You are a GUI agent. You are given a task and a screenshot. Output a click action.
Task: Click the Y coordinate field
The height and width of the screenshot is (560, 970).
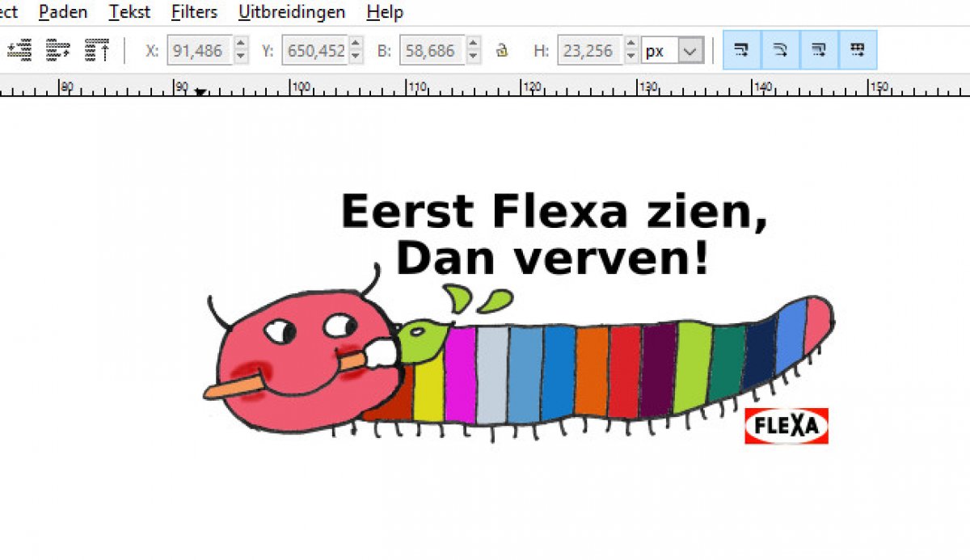[x=314, y=51]
